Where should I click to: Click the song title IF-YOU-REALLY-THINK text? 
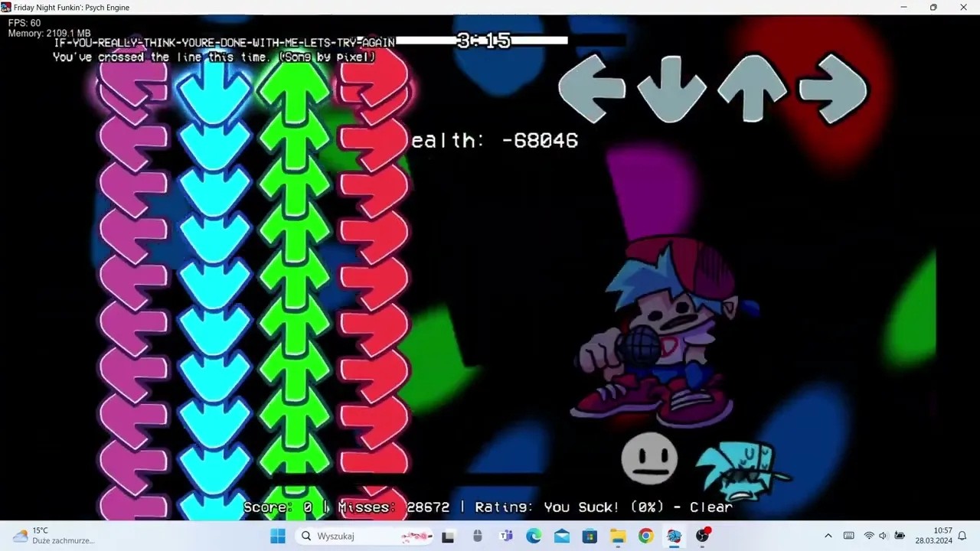[x=224, y=43]
